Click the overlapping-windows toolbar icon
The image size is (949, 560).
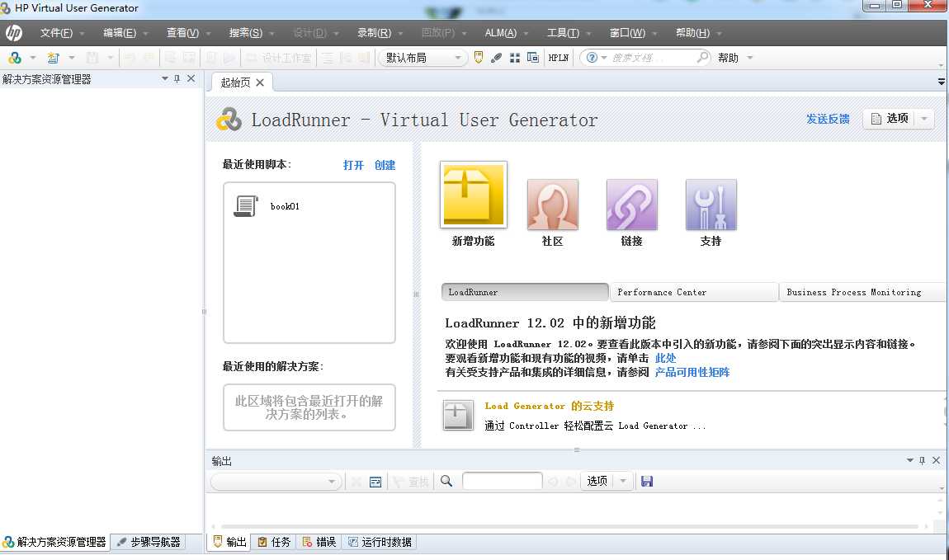[533, 58]
